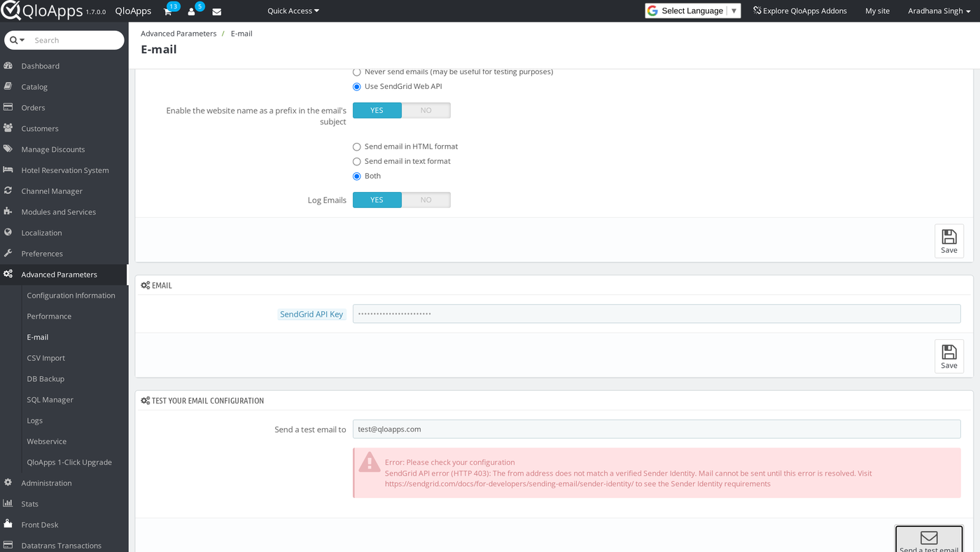This screenshot has width=980, height=552.
Task: Click the Orders credit card icon
Action: (8, 108)
